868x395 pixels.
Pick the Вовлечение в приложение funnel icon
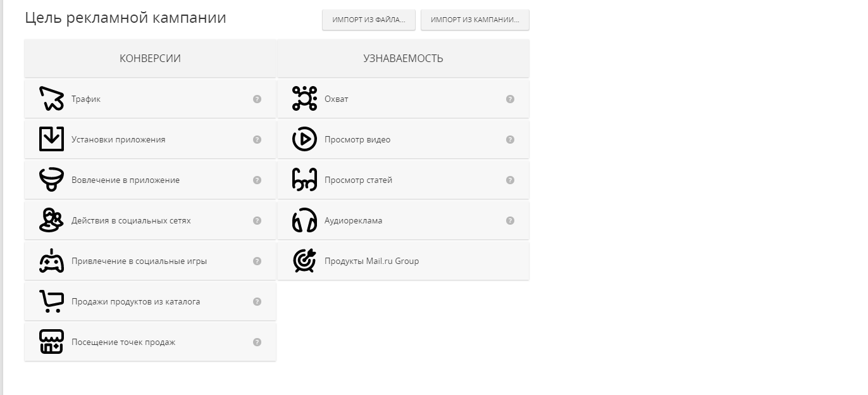pos(51,180)
